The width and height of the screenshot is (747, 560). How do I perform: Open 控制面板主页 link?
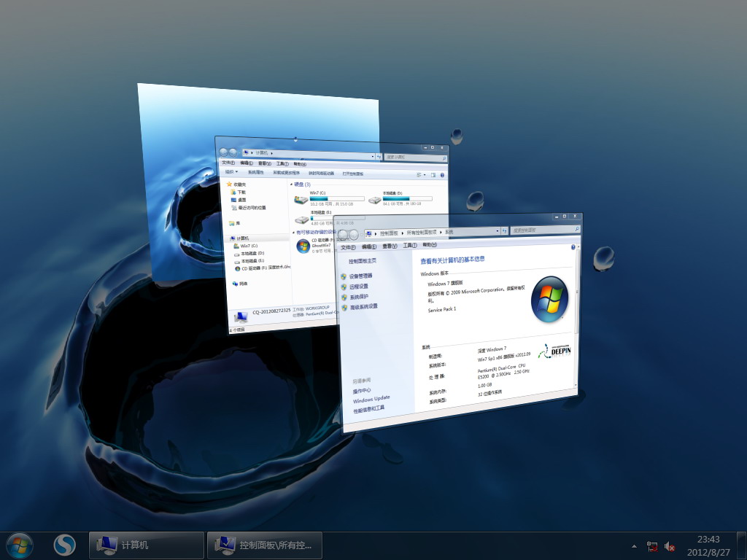[x=362, y=261]
